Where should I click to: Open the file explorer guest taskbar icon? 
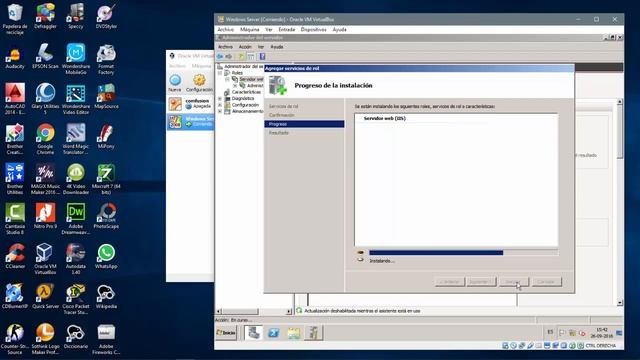(x=293, y=333)
